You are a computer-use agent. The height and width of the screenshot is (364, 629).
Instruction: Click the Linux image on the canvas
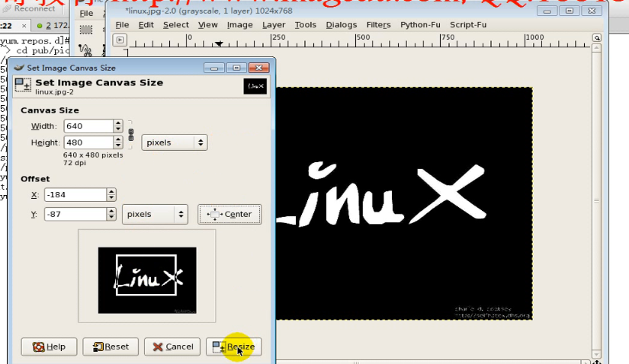(x=404, y=203)
